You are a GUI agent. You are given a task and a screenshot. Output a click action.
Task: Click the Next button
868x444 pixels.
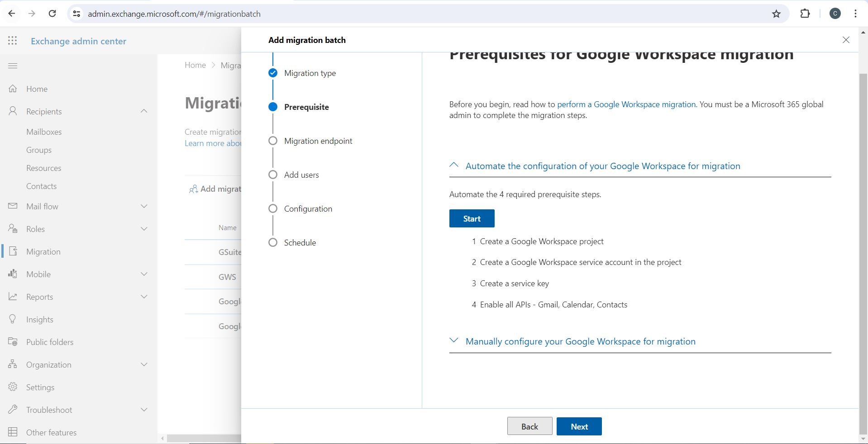click(579, 426)
